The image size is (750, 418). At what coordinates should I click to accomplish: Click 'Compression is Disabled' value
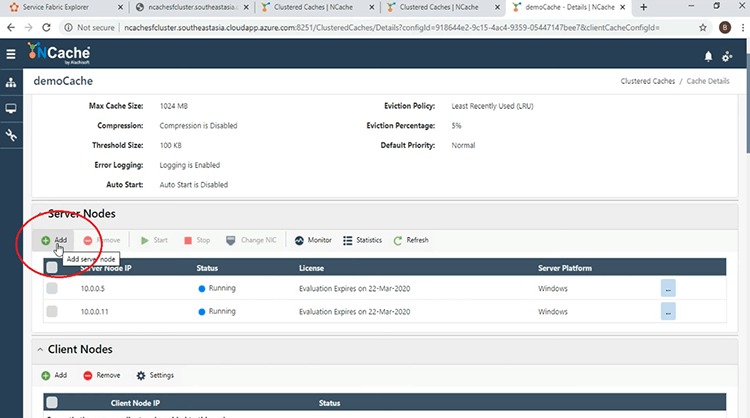tap(198, 126)
